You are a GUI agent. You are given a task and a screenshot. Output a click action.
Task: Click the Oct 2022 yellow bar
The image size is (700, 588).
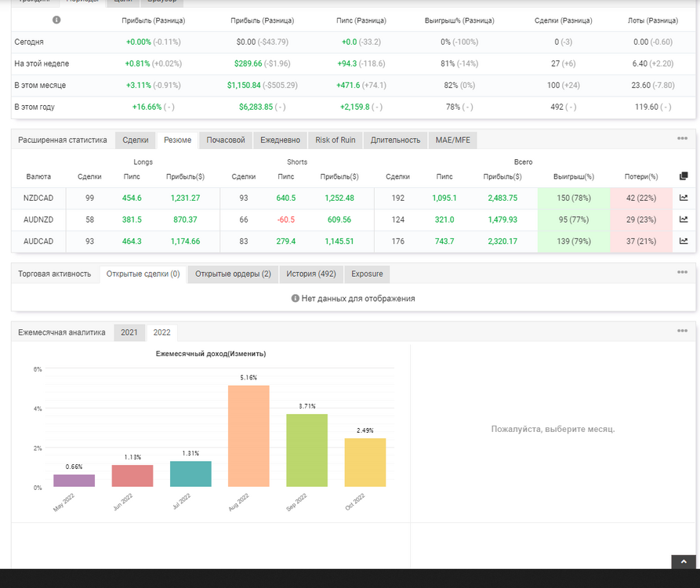[x=365, y=463]
